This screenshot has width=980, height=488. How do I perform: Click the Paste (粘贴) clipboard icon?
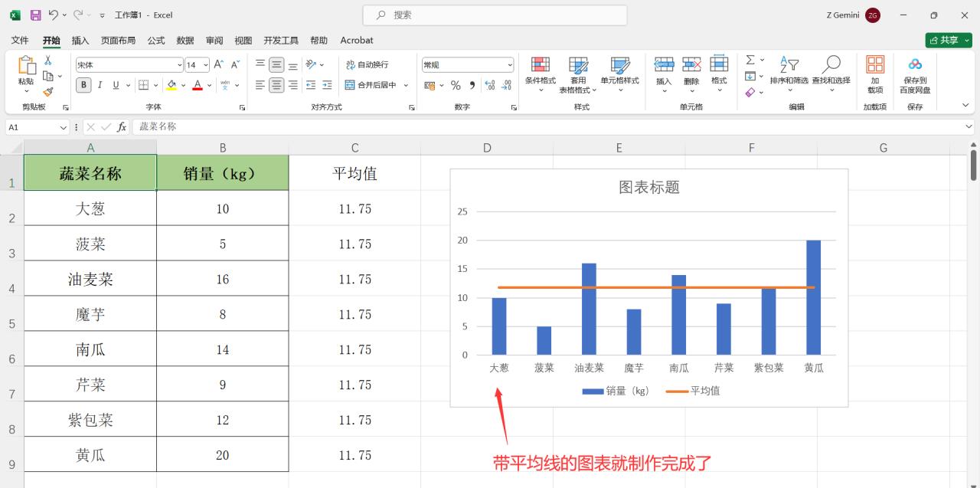26,66
